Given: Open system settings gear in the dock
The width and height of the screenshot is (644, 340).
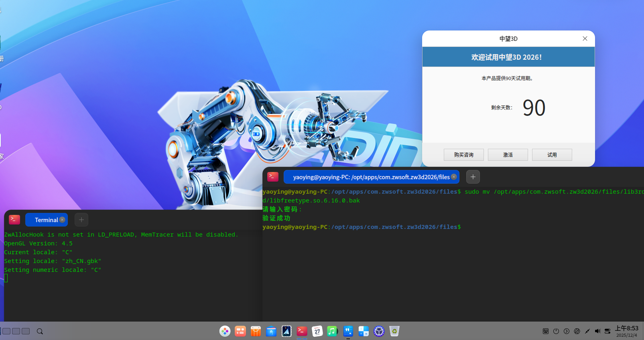Looking at the screenshot, I should pos(379,331).
